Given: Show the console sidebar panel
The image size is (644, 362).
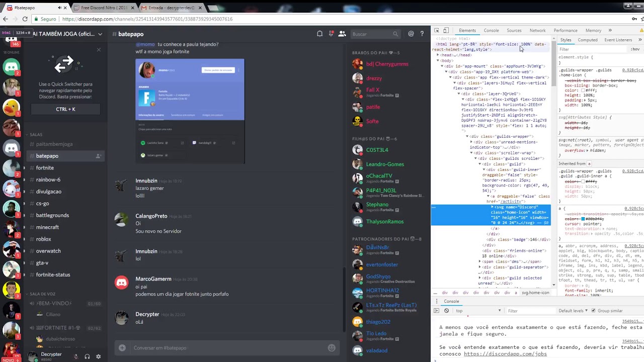Looking at the screenshot, I should [x=436, y=311].
